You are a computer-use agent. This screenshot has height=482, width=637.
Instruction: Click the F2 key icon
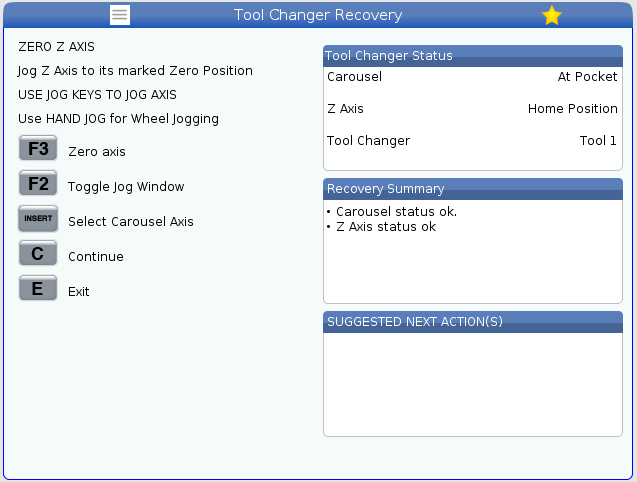(38, 183)
